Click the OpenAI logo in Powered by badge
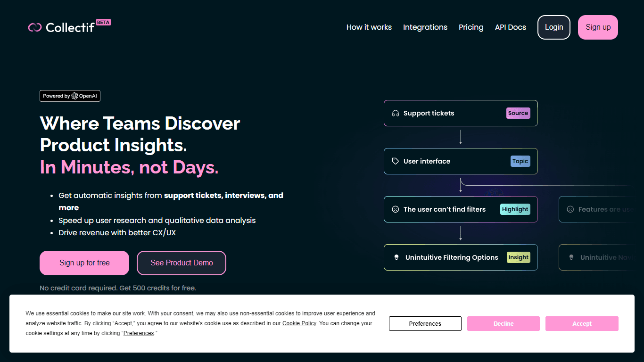Screen dimensions: 644x362 (x=74, y=96)
